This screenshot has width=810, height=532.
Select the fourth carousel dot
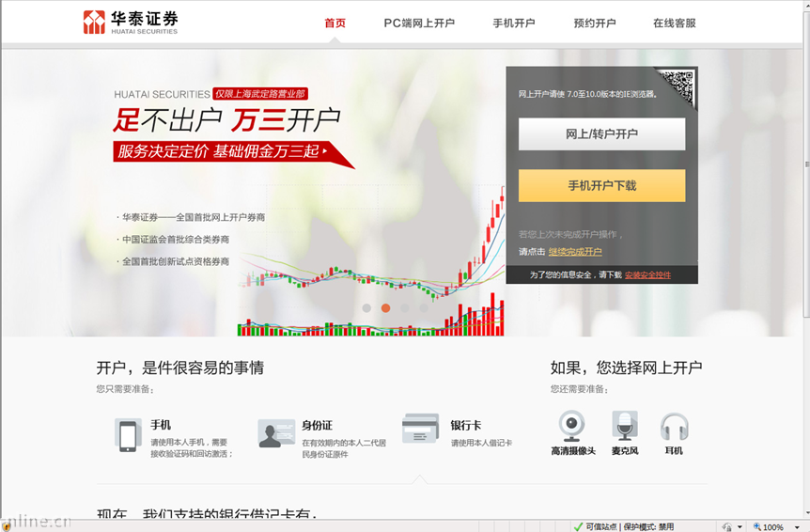(424, 308)
